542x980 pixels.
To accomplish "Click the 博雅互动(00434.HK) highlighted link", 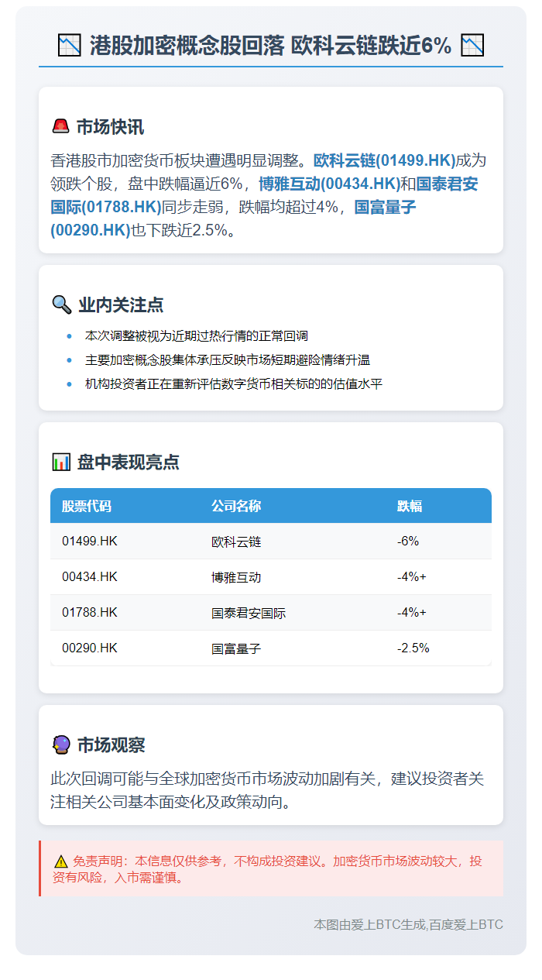I will [x=329, y=184].
